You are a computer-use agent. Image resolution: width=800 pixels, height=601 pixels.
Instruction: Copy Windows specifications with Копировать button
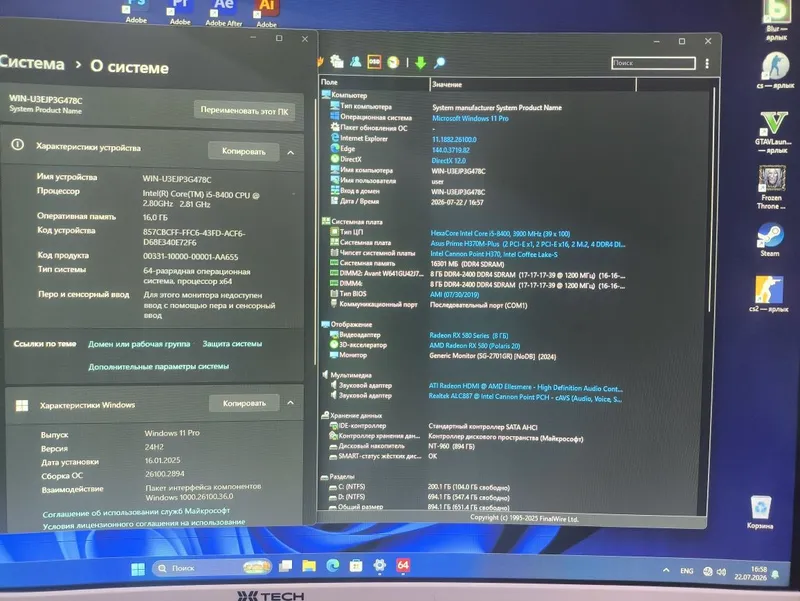(x=244, y=403)
